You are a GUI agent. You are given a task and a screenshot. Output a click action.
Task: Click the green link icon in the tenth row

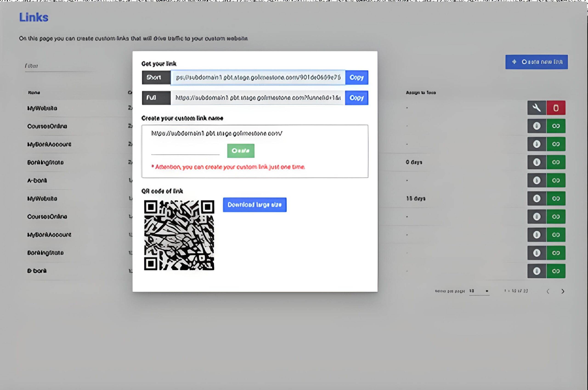coord(556,271)
